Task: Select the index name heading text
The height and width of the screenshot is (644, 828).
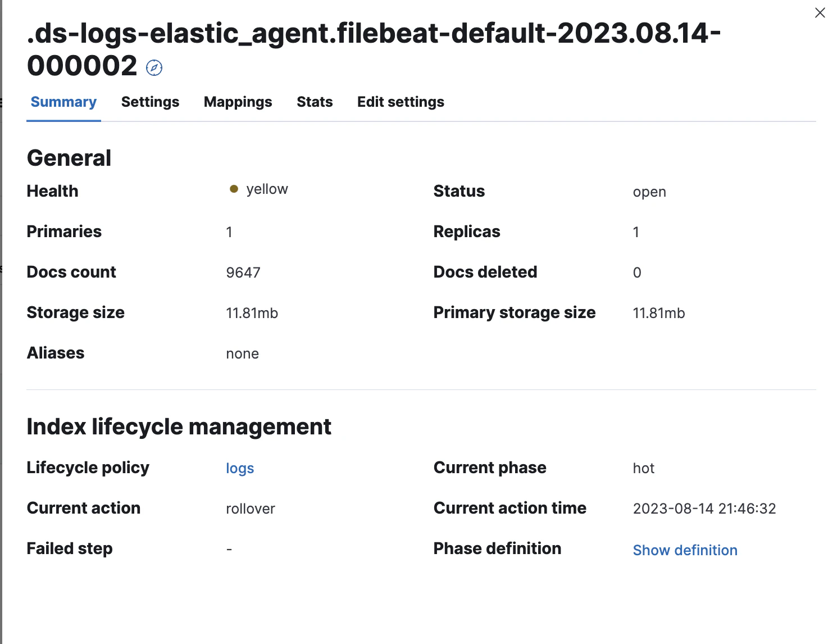Action: pyautogui.click(x=374, y=49)
